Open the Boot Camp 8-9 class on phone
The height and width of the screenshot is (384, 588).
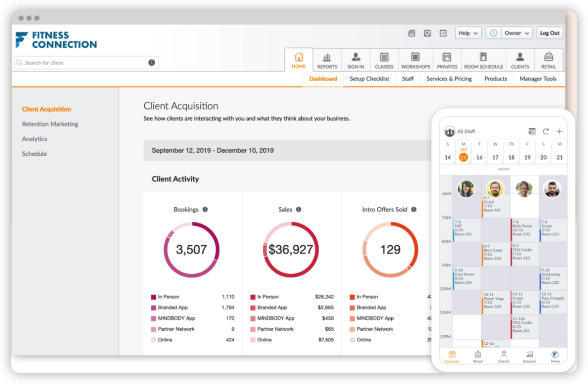tap(495, 254)
